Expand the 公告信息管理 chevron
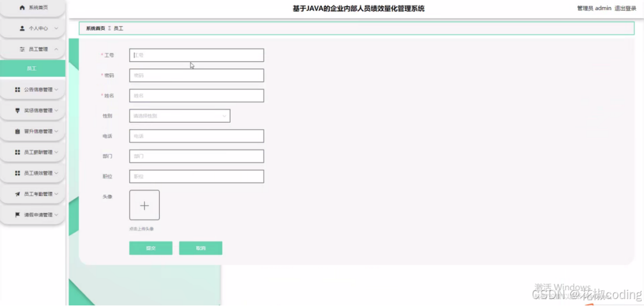Screen dimensions: 644x306 pos(56,90)
